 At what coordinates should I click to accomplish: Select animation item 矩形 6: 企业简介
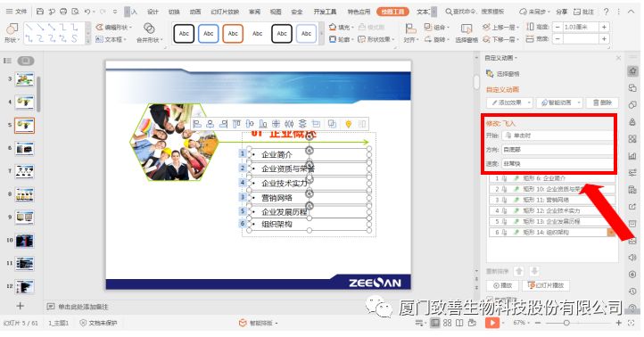point(552,178)
